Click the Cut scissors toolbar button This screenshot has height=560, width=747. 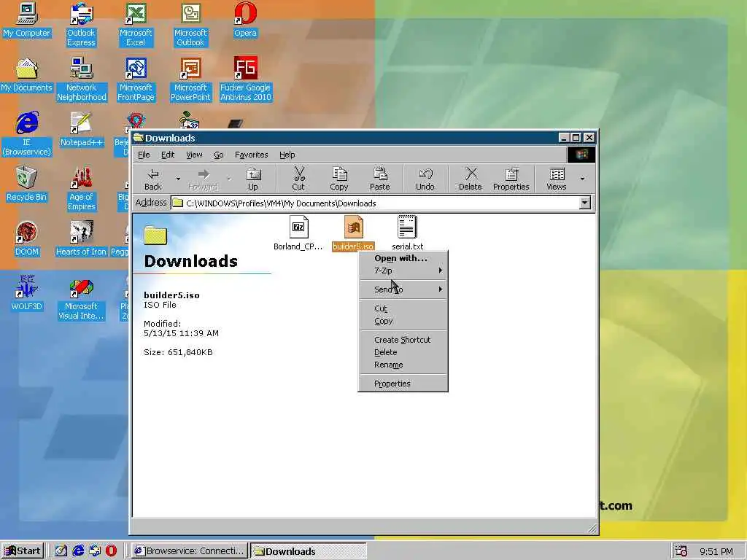298,179
